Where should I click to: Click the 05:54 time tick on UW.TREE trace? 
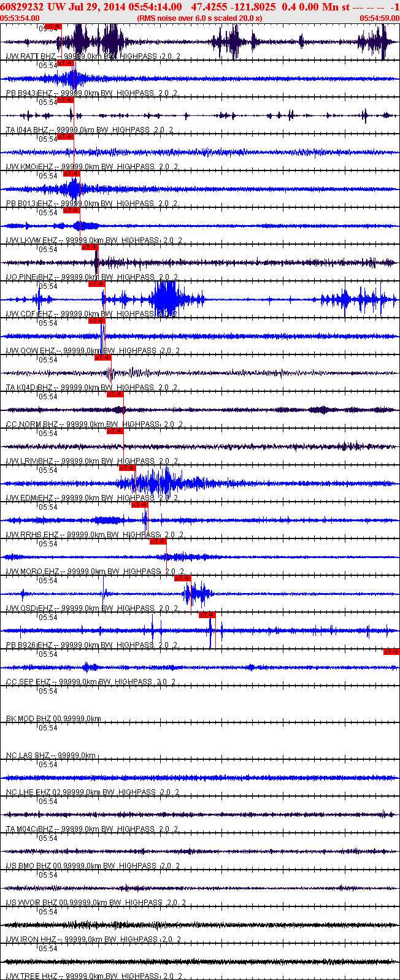click(48, 948)
